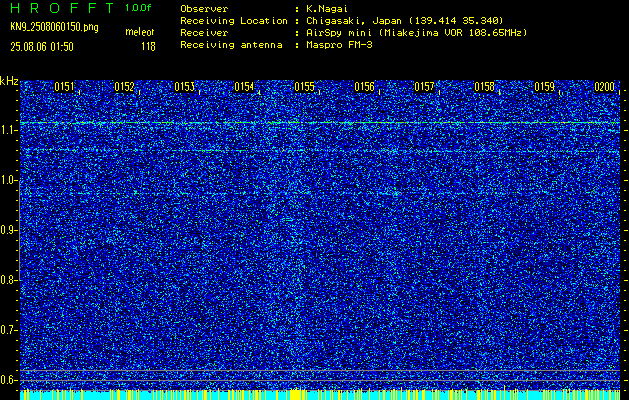Click the timestamp 25.08.06 01:50
Image resolution: width=629 pixels, height=400 pixels.
(x=42, y=47)
